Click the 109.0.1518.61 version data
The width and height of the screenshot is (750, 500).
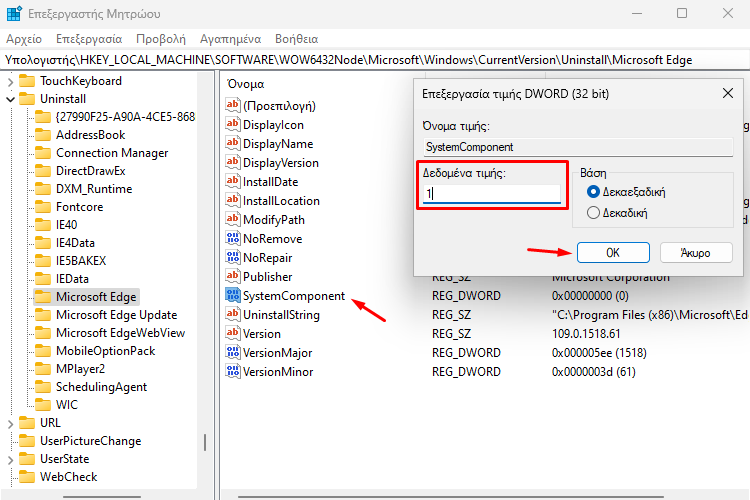[586, 333]
